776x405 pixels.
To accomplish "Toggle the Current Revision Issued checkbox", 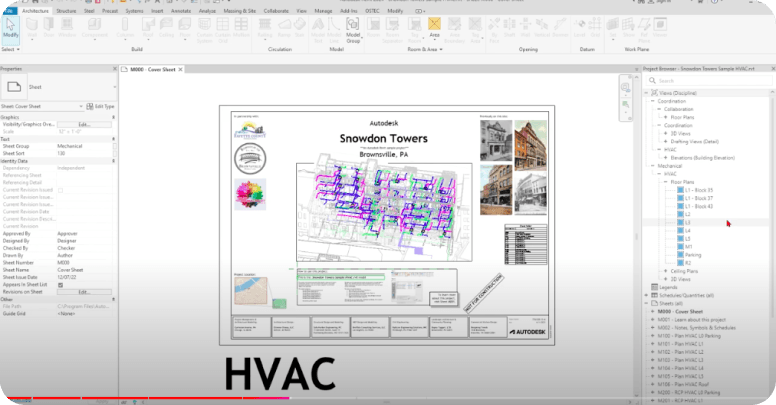I will pyautogui.click(x=60, y=190).
